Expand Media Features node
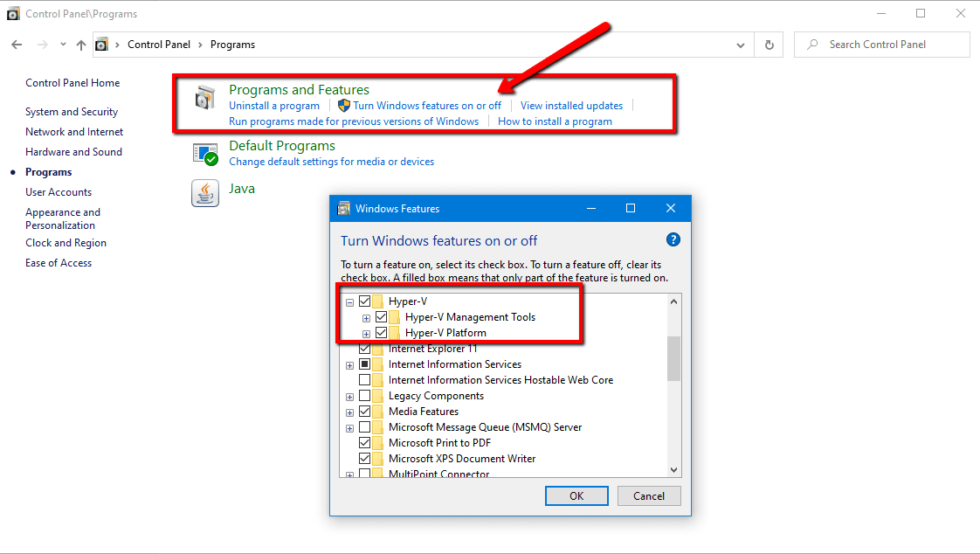The height and width of the screenshot is (554, 980). tap(350, 412)
